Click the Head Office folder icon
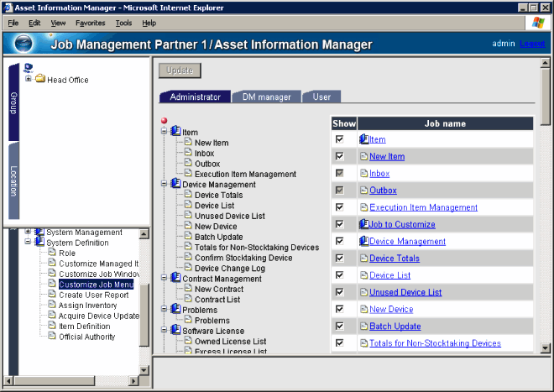 coord(39,80)
